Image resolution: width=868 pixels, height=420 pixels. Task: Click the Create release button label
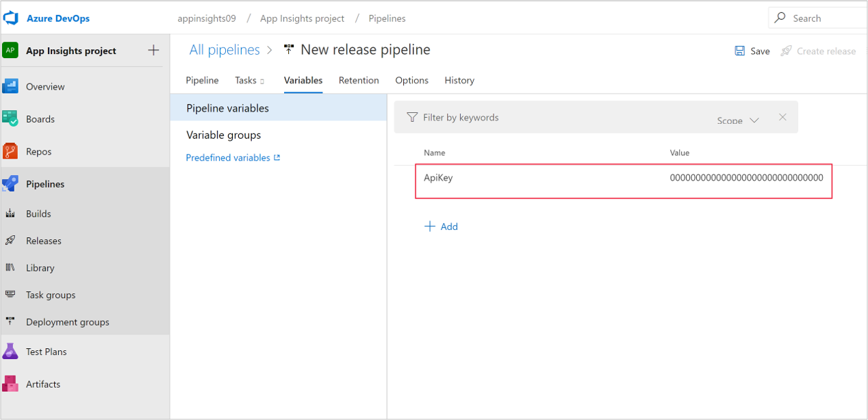pos(826,51)
